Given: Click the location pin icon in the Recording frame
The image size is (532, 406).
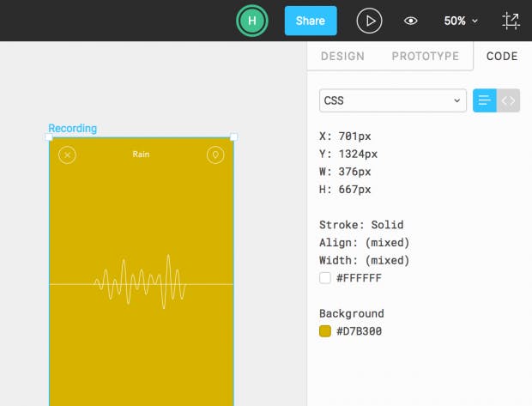Looking at the screenshot, I should coord(215,155).
